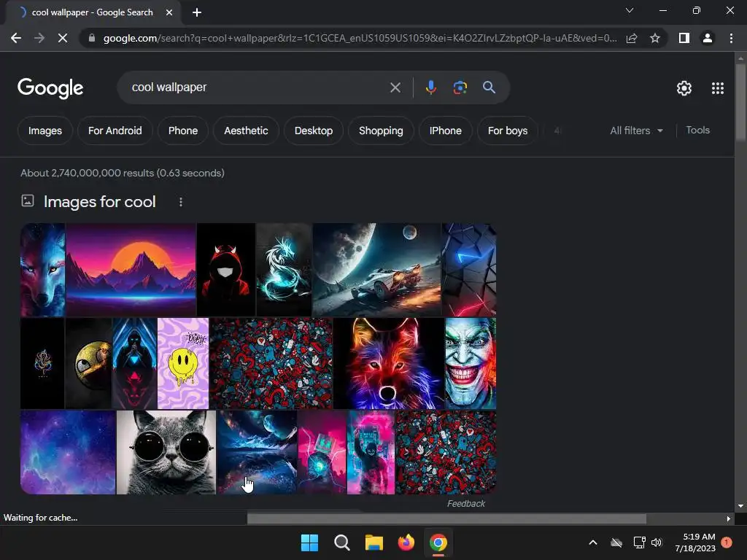Open the synthwave sunset mountain thumbnail
The height and width of the screenshot is (560, 747).
(x=131, y=270)
